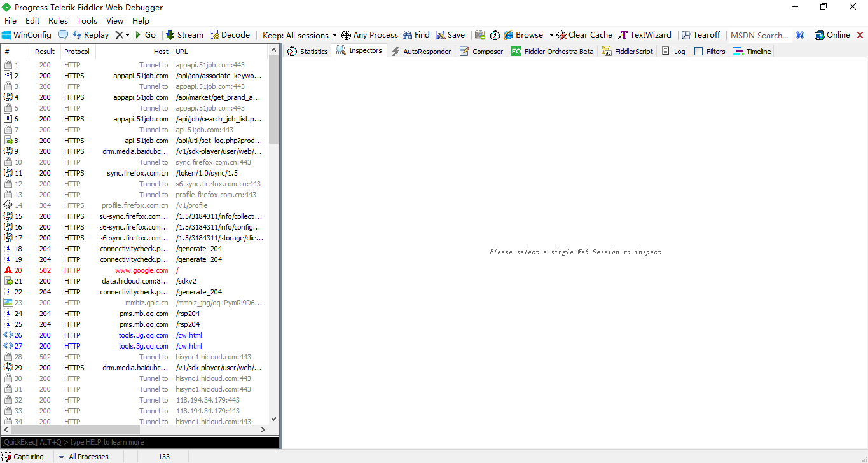Image resolution: width=868 pixels, height=463 pixels.
Task: Open the Edit menu
Action: pos(32,21)
